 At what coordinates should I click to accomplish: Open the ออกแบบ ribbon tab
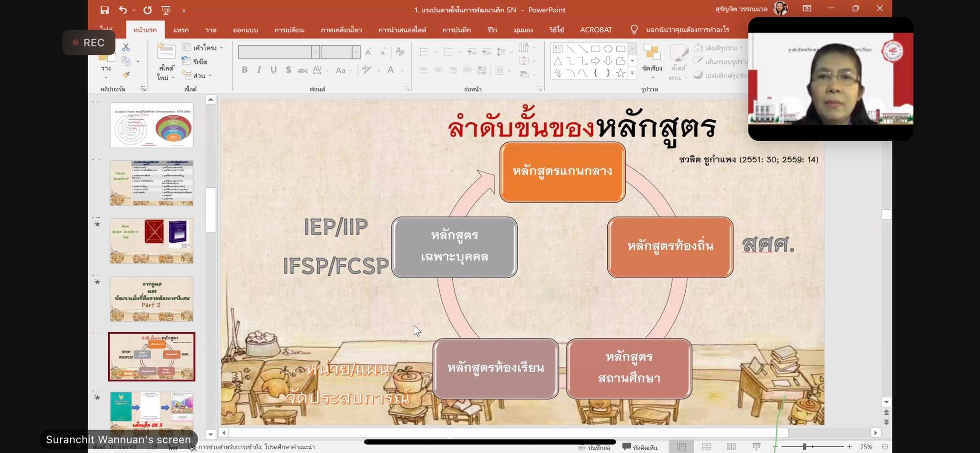pyautogui.click(x=245, y=30)
